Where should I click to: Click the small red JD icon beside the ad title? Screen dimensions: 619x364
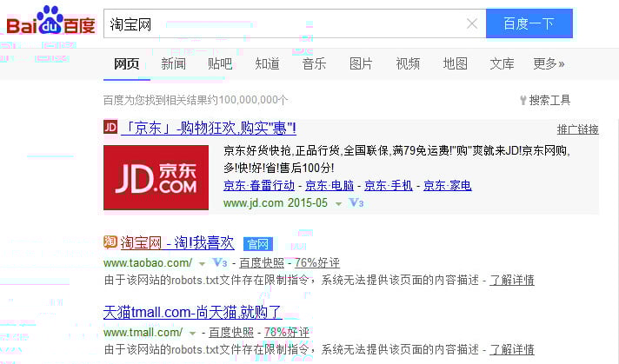[110, 128]
